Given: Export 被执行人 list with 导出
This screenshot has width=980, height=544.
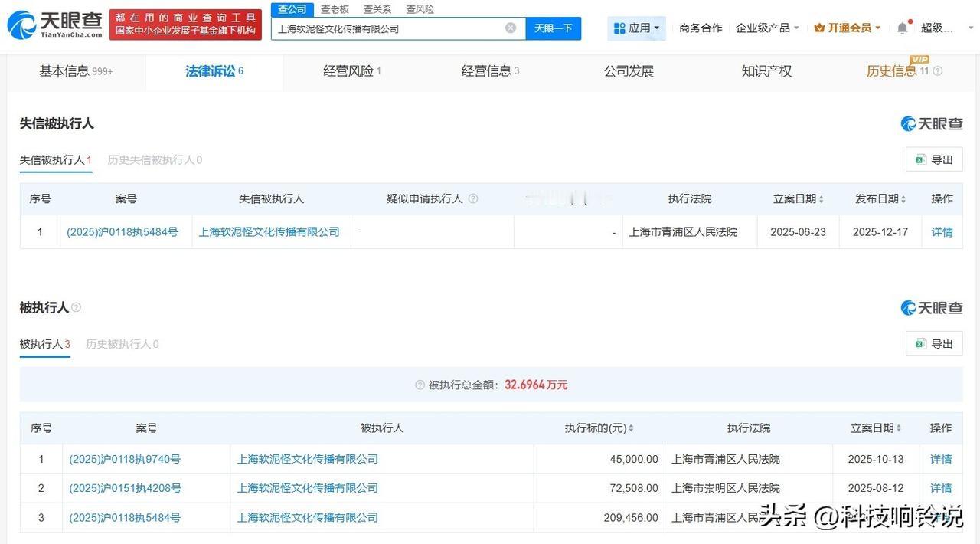Looking at the screenshot, I should (x=934, y=343).
